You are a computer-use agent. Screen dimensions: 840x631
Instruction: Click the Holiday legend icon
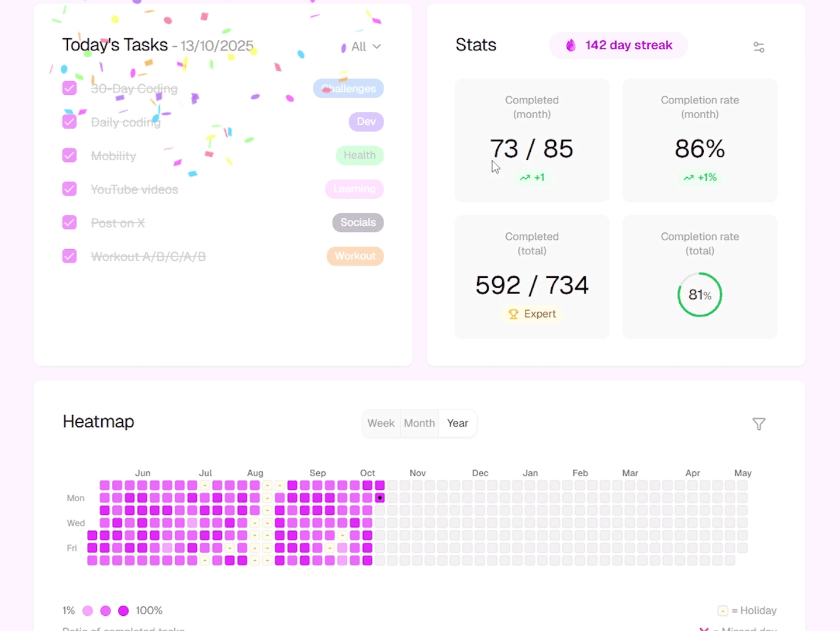(723, 611)
